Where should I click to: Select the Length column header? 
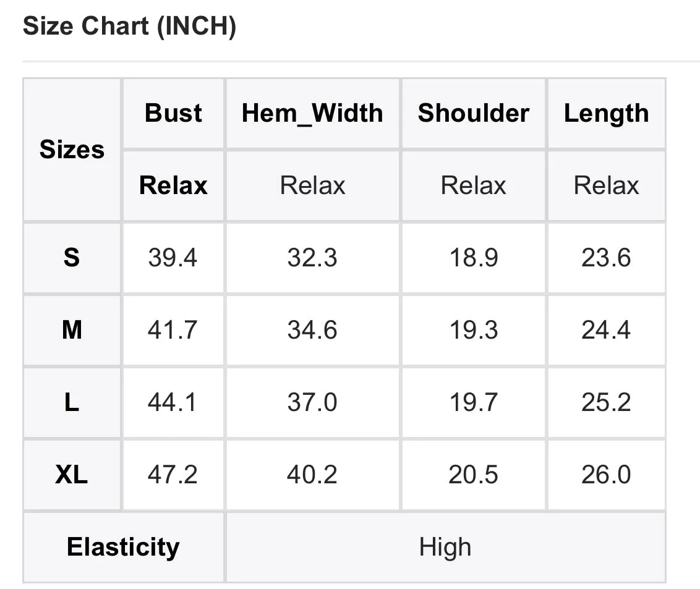click(606, 114)
